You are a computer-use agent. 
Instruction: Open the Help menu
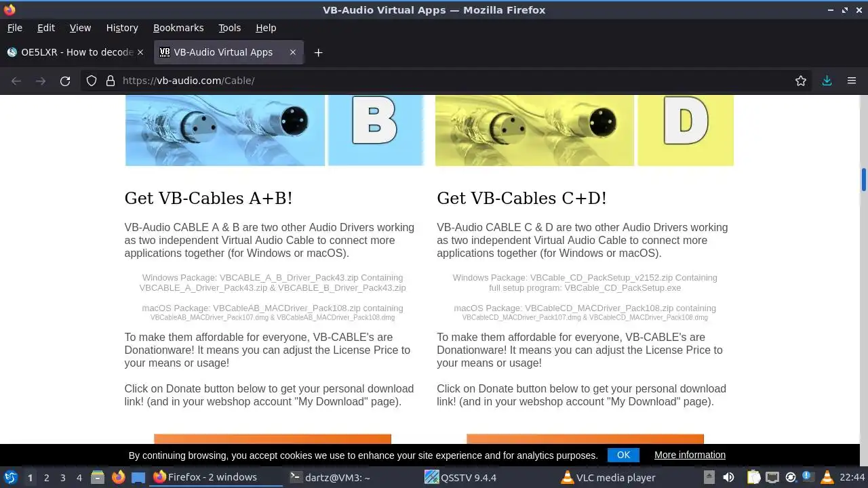click(266, 28)
